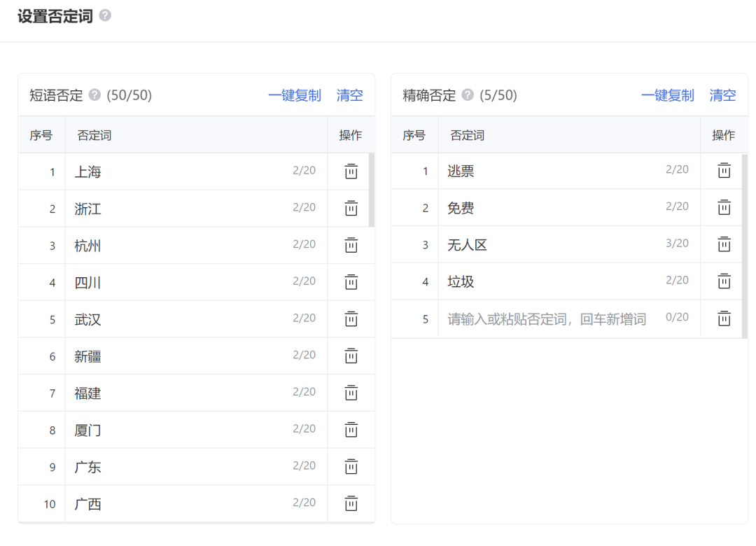Remove 厦门 from the phrase negatives list
Viewport: 756px width, 546px height.
tap(351, 430)
